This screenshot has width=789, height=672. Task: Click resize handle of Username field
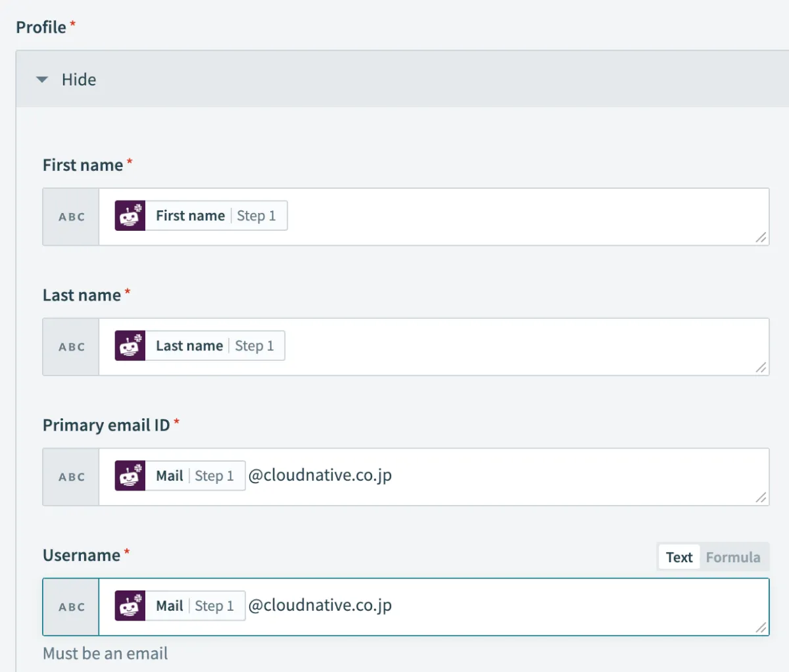pyautogui.click(x=761, y=628)
